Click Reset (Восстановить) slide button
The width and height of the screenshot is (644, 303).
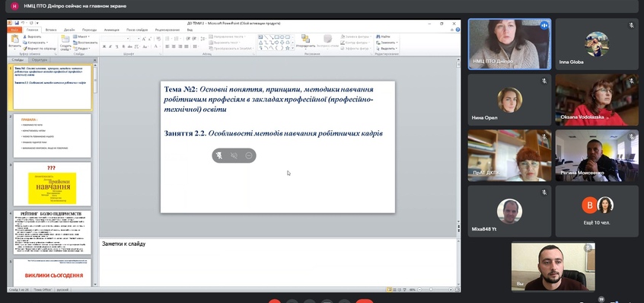pyautogui.click(x=85, y=43)
